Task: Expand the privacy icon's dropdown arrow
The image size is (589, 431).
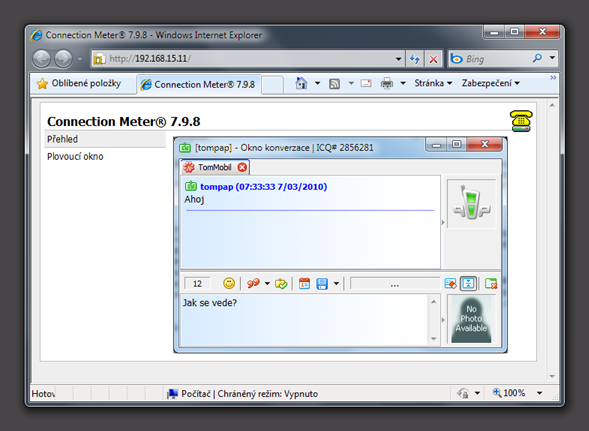Action: coord(477,393)
